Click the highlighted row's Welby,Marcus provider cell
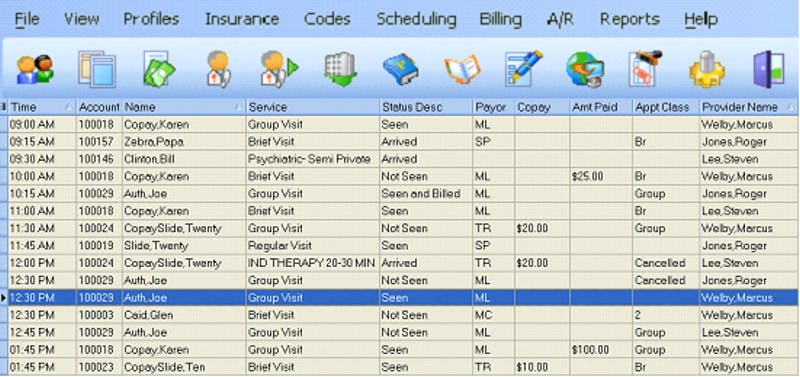 click(748, 298)
